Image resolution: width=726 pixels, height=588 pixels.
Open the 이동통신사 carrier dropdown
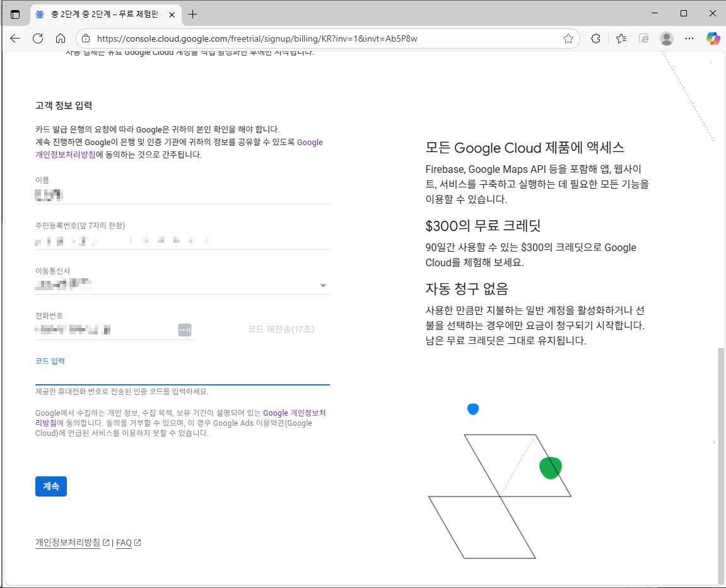click(x=182, y=285)
